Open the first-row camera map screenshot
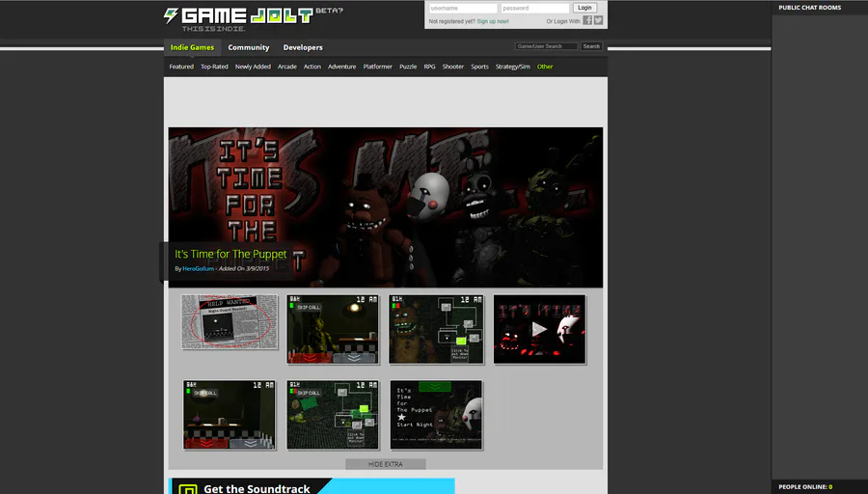 pyautogui.click(x=436, y=330)
